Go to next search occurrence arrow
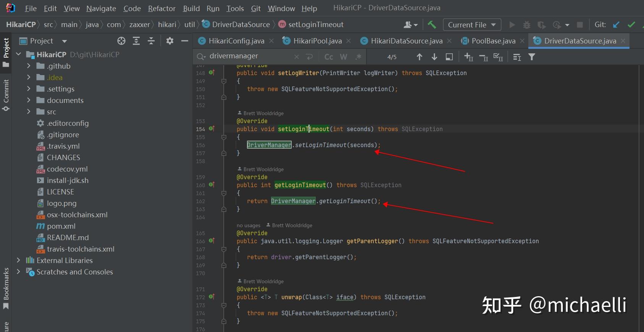This screenshot has height=332, width=644. 434,57
